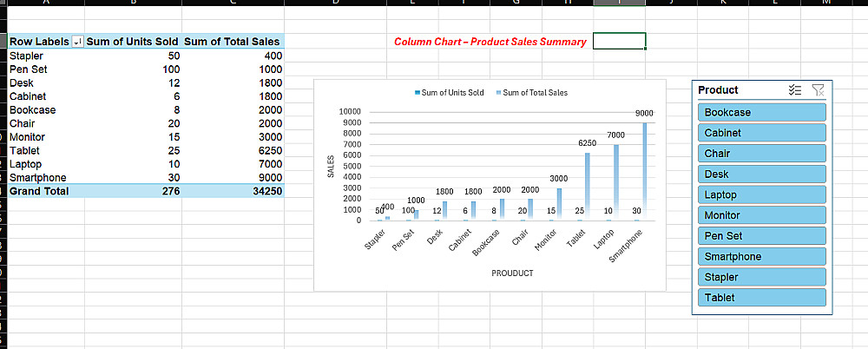
Task: Select the Laptop cell in pivot table
Action: pos(47,164)
